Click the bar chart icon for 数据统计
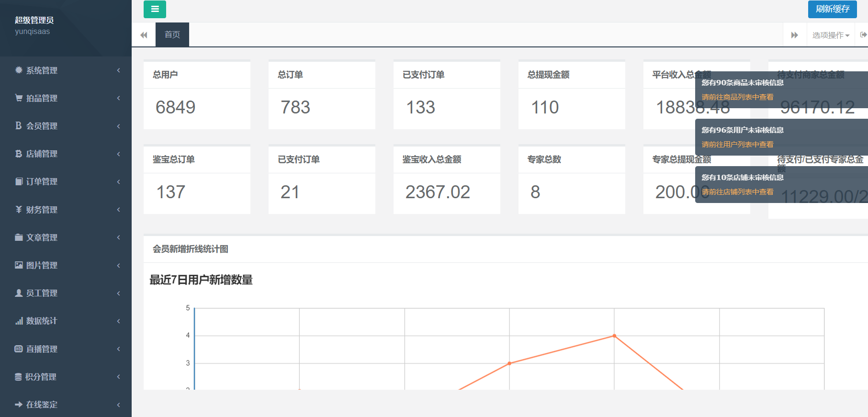Screen dimensions: 868x417 pos(19,321)
